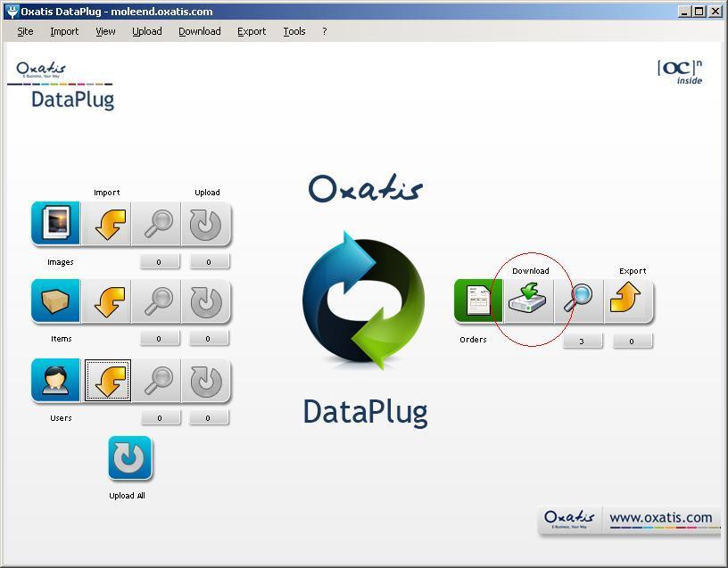The image size is (728, 568).
Task: Click the Orders export count button
Action: 633,342
